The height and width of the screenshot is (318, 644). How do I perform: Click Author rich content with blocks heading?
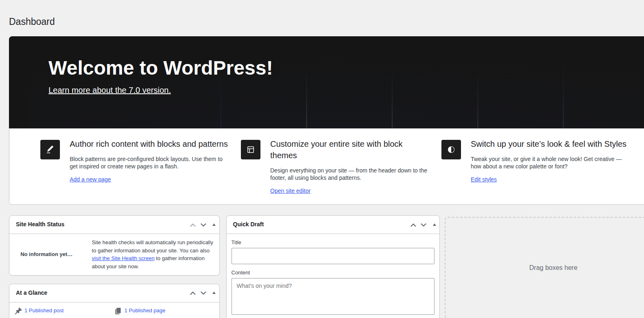[x=149, y=144]
